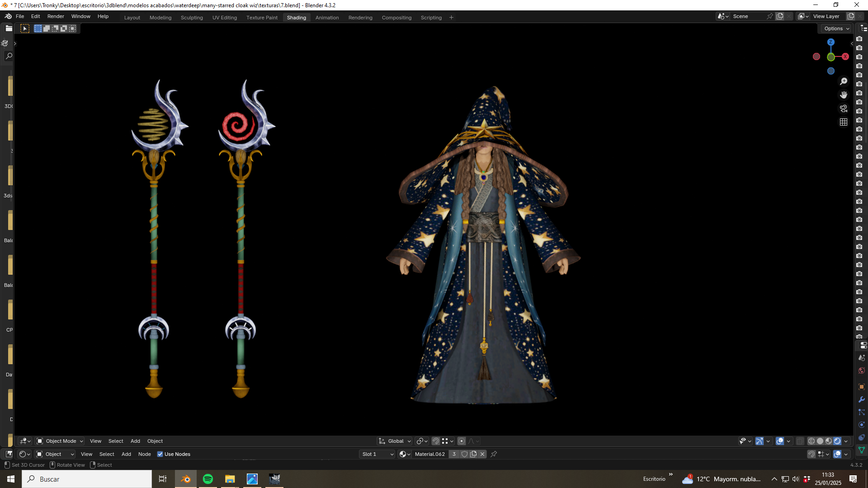868x488 pixels.
Task: Click the Material.062 name field
Action: [x=429, y=454]
